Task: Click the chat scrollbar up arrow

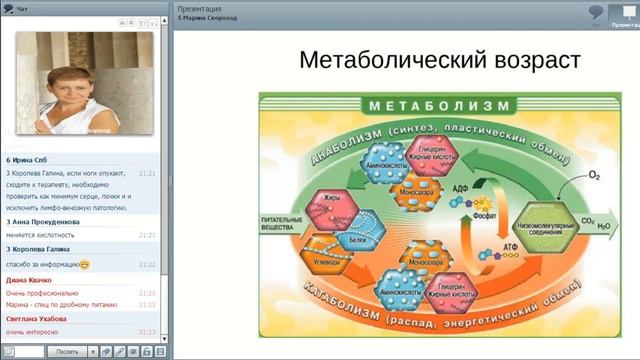Action: click(x=164, y=20)
